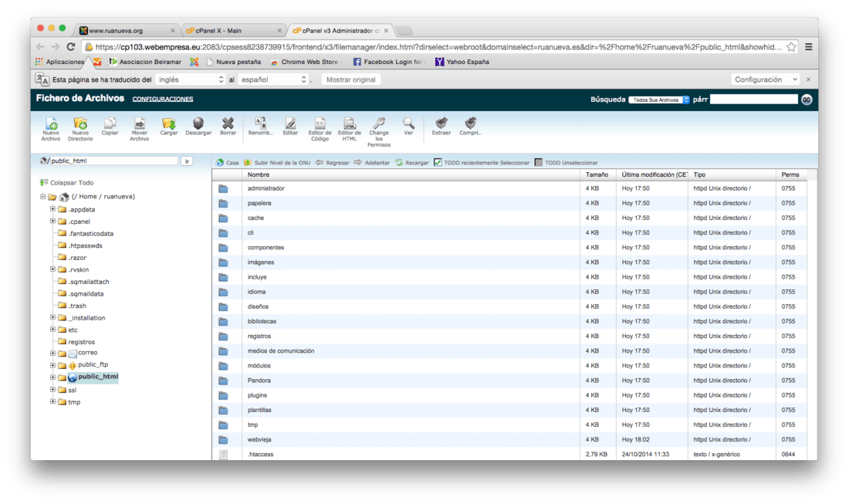This screenshot has width=849, height=504.
Task: Open Yahoo España bookmark
Action: click(462, 62)
